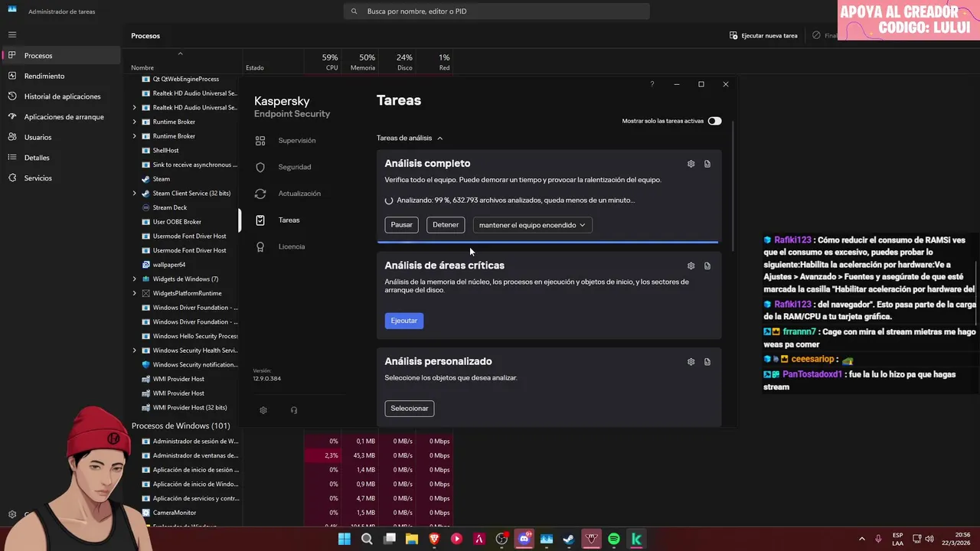980x551 pixels.
Task: Open Steam from the taskbar
Action: [x=569, y=540]
